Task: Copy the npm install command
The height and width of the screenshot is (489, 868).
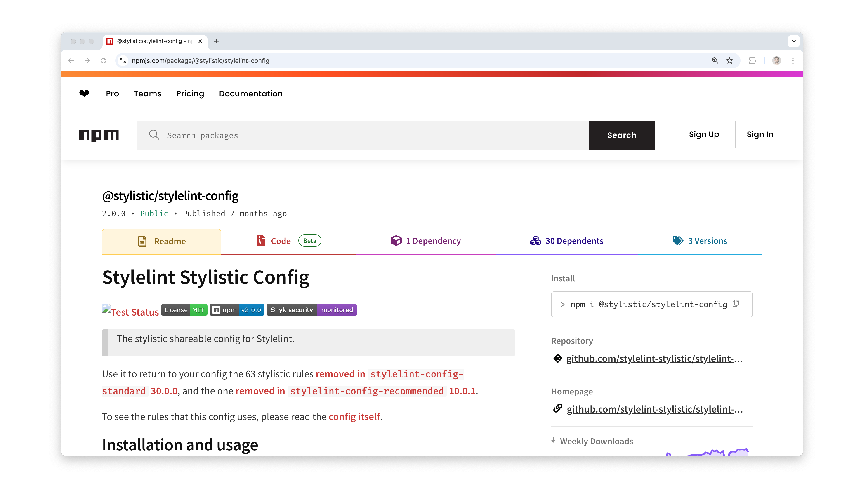Action: [x=736, y=304]
